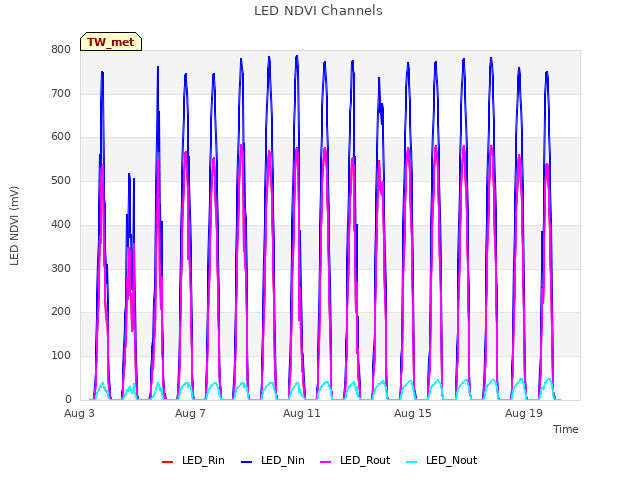Click the blue LED_Nin legend swatch
This screenshot has height=480, width=640.
click(x=247, y=462)
